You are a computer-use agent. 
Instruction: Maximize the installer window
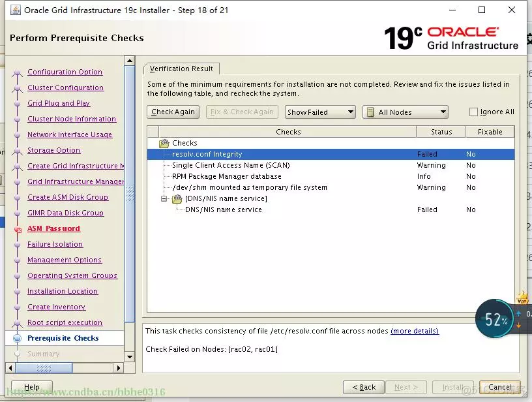[x=481, y=10]
